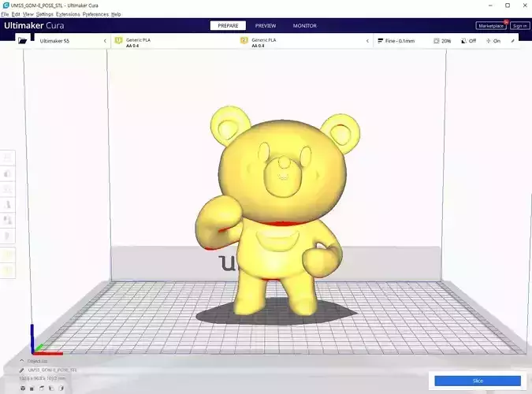
Task: Select the Scale tool in left toolbar
Action: [x=7, y=173]
